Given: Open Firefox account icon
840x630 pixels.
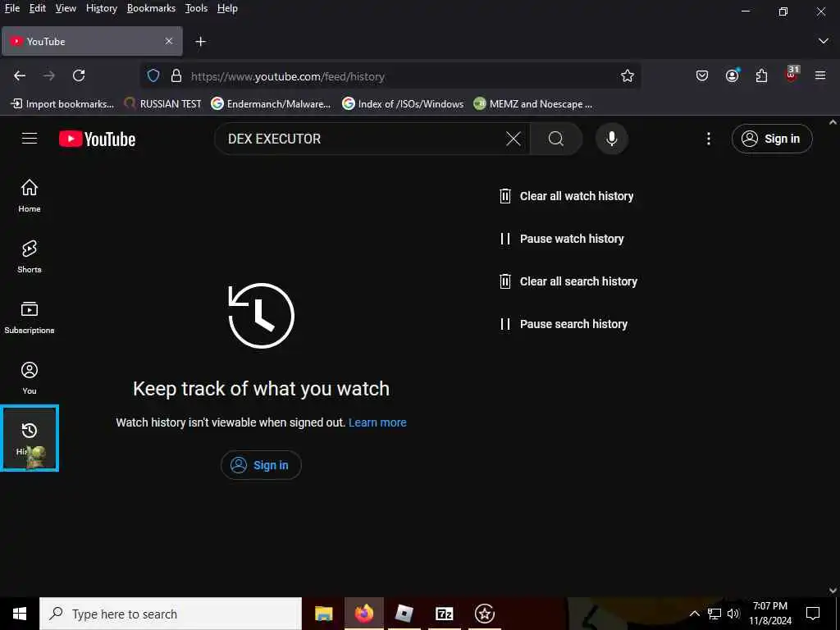Looking at the screenshot, I should (732, 75).
